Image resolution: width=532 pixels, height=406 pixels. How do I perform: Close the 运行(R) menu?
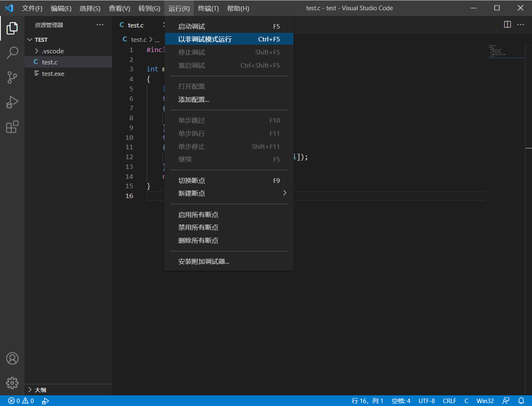tap(179, 8)
